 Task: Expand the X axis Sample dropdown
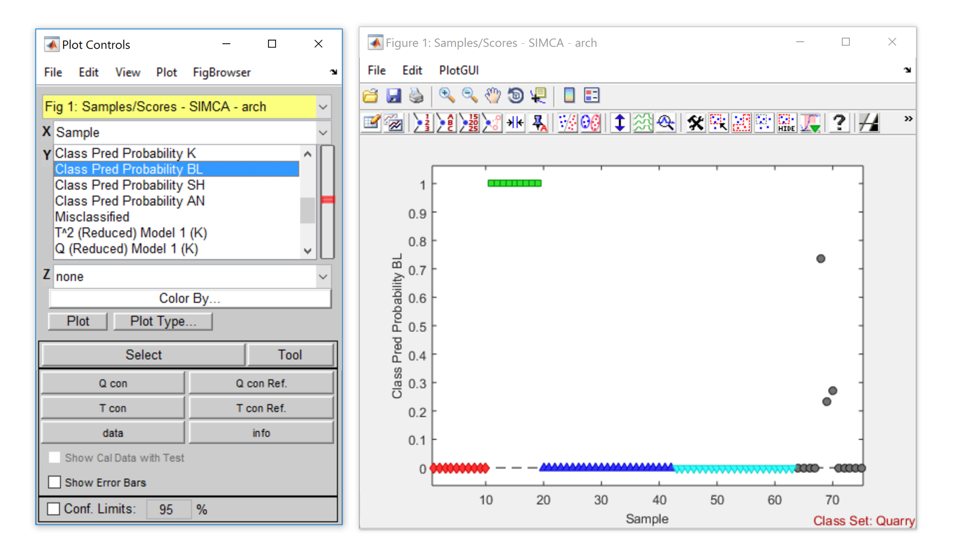click(323, 132)
